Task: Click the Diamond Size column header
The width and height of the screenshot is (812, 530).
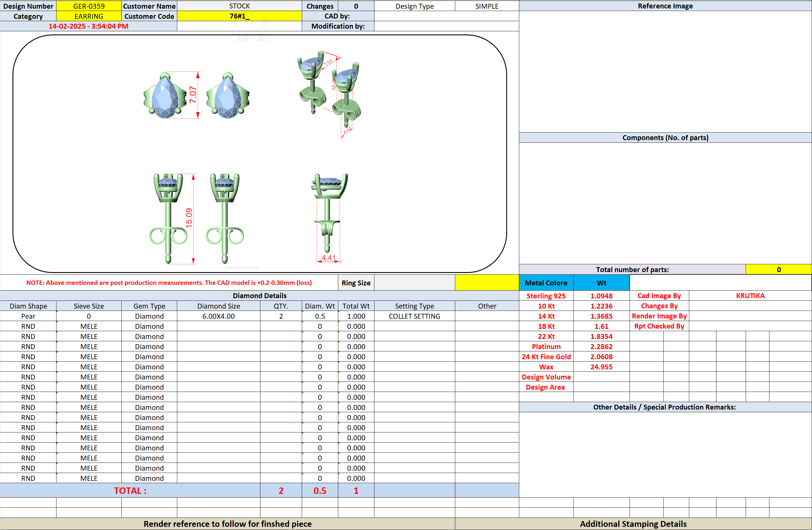Action: (219, 306)
